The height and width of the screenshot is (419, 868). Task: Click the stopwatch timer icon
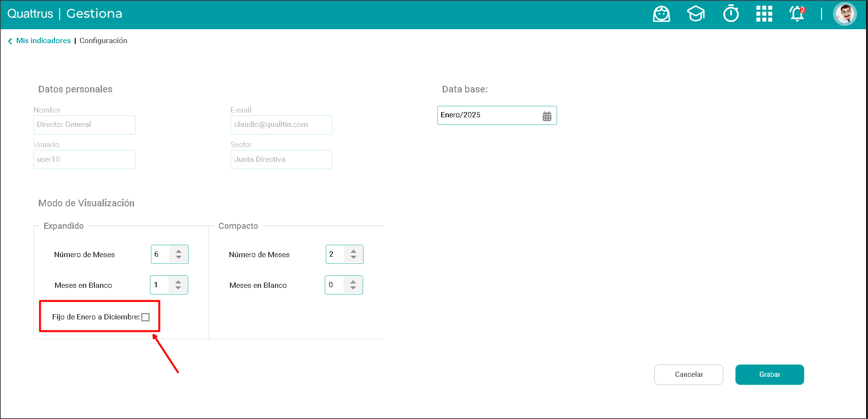click(x=731, y=14)
